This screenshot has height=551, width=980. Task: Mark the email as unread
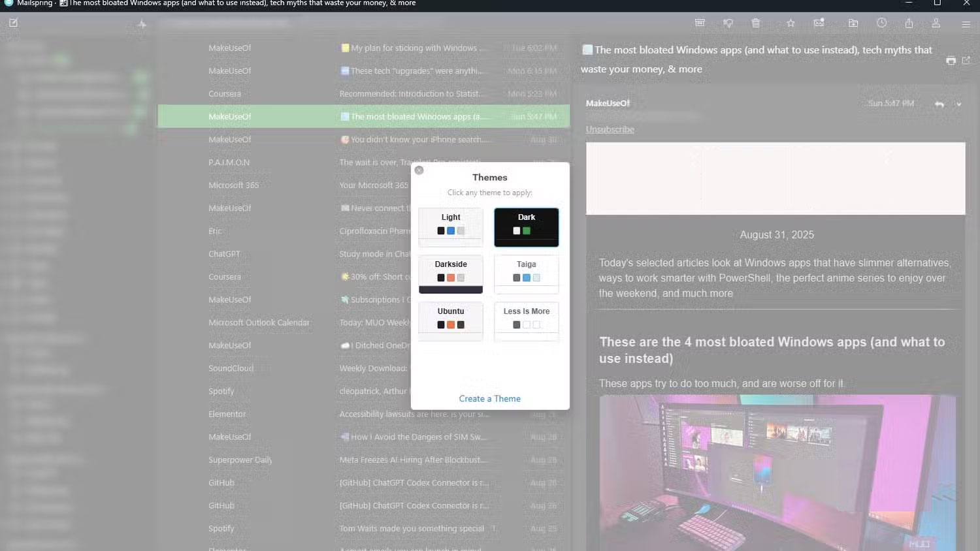[x=819, y=23]
